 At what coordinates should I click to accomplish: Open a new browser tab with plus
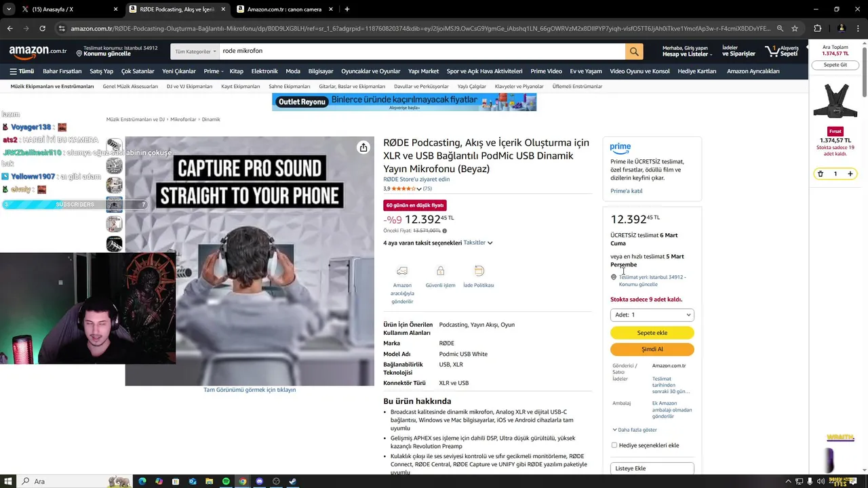[347, 9]
